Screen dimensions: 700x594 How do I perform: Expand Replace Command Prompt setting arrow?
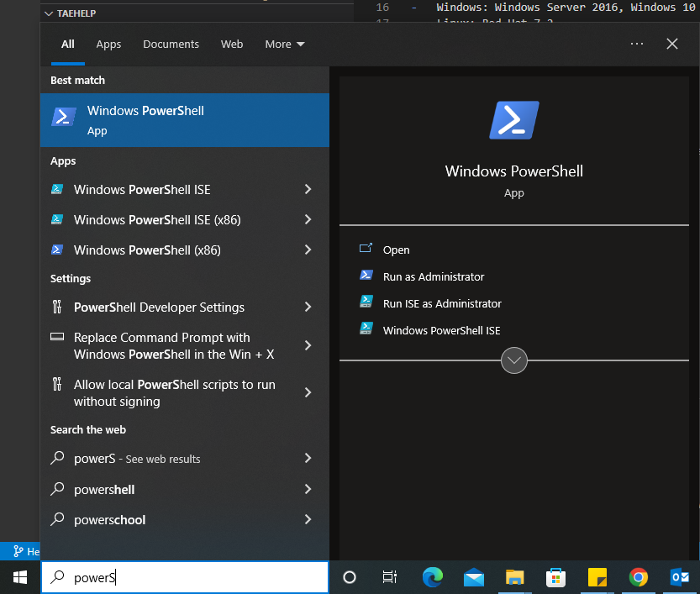[308, 345]
